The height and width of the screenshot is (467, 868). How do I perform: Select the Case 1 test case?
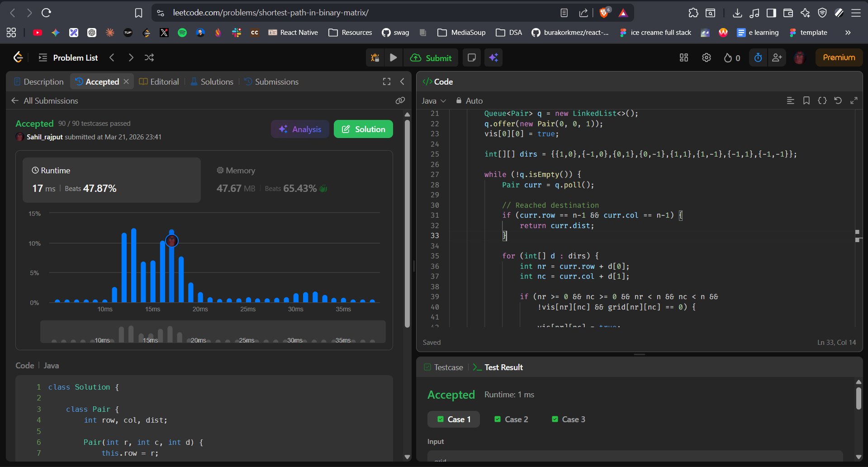pyautogui.click(x=454, y=419)
